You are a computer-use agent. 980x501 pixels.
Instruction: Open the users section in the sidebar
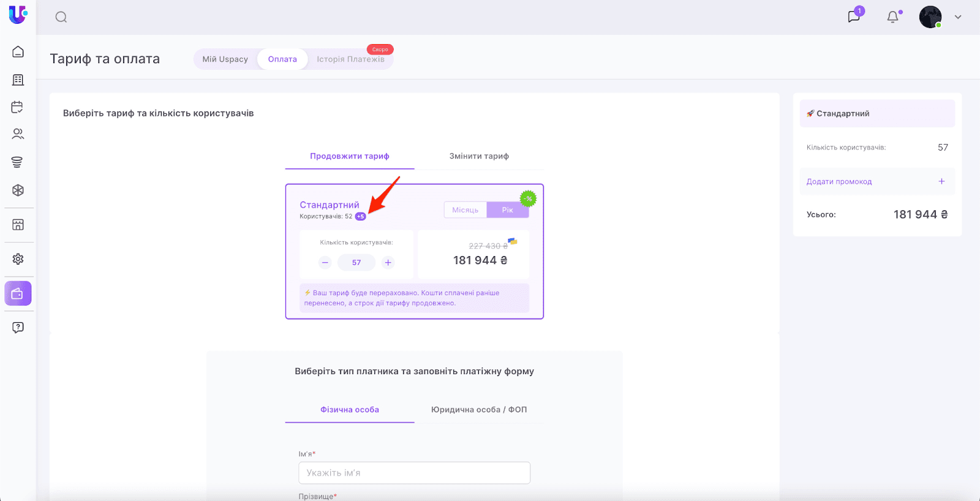tap(18, 134)
